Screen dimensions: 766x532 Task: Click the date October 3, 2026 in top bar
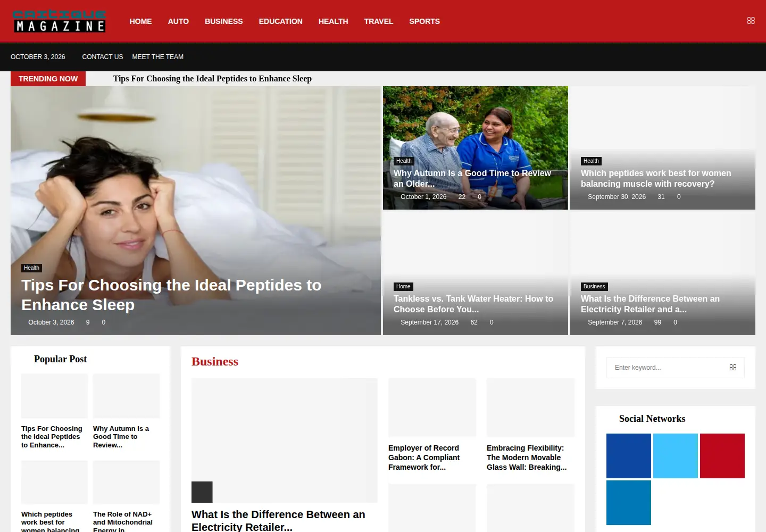(38, 57)
